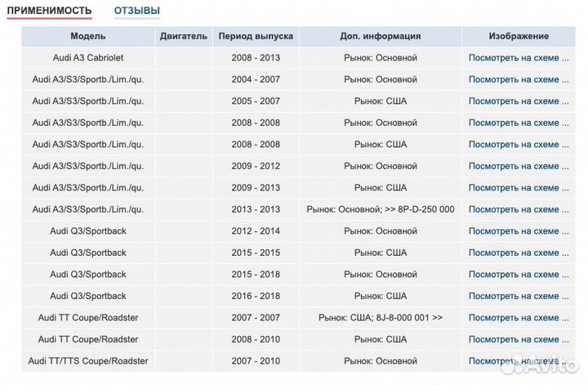The height and width of the screenshot is (385, 588).
Task: Click the Двигатель column header
Action: click(184, 36)
